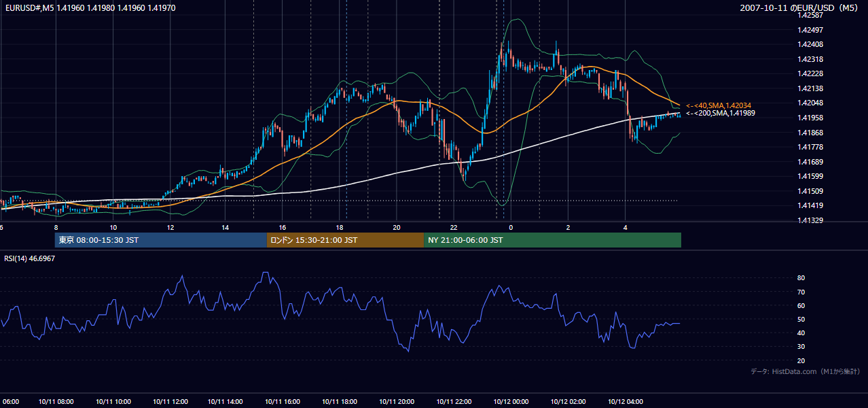
Task: Click the bottom time label 10/11 16:00
Action: [283, 402]
